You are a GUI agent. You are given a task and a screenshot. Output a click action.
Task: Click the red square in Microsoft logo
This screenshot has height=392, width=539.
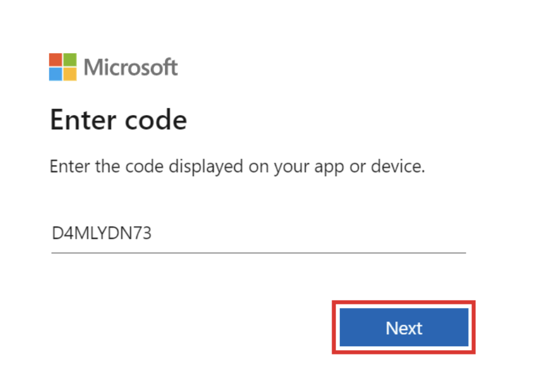(x=55, y=60)
